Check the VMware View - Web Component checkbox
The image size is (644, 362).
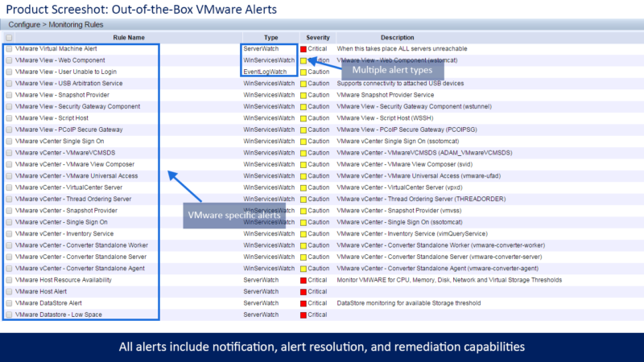coord(9,60)
